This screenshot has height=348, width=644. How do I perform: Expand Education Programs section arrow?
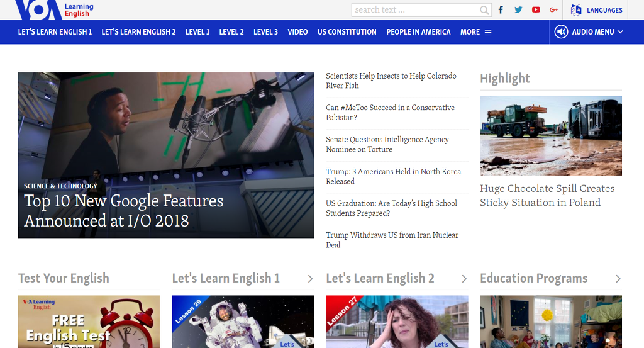pyautogui.click(x=618, y=279)
